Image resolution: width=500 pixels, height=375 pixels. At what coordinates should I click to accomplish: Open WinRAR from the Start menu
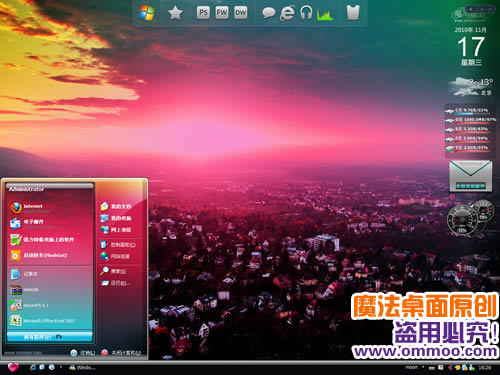(25, 290)
